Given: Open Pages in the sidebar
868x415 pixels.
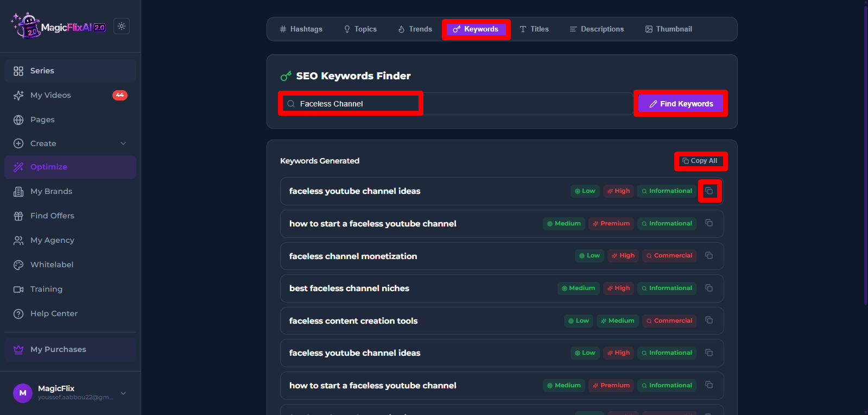Looking at the screenshot, I should [x=70, y=120].
